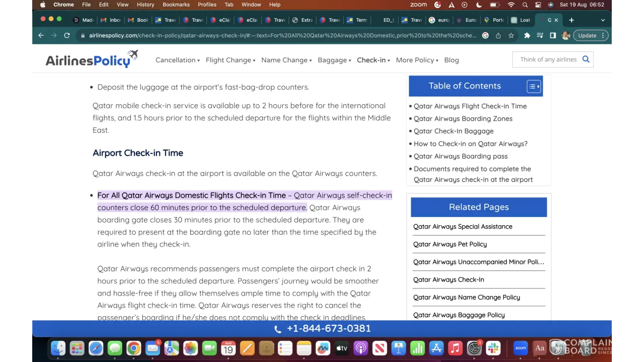644x362 pixels.
Task: Click the search magnifier icon in site header
Action: pyautogui.click(x=586, y=59)
